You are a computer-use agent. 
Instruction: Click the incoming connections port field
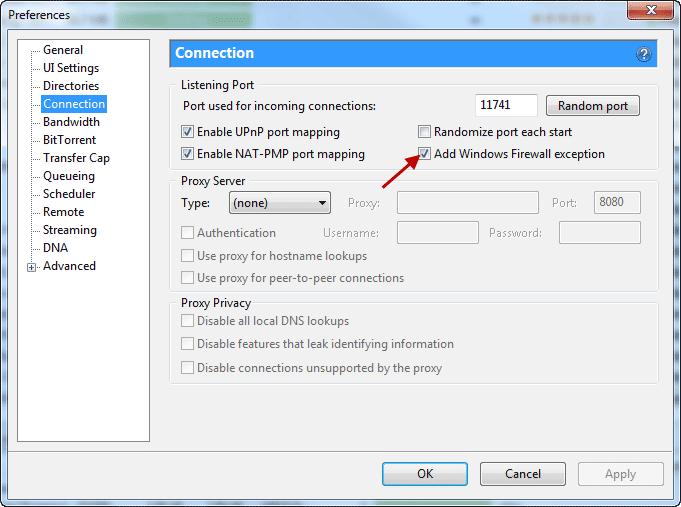[507, 106]
